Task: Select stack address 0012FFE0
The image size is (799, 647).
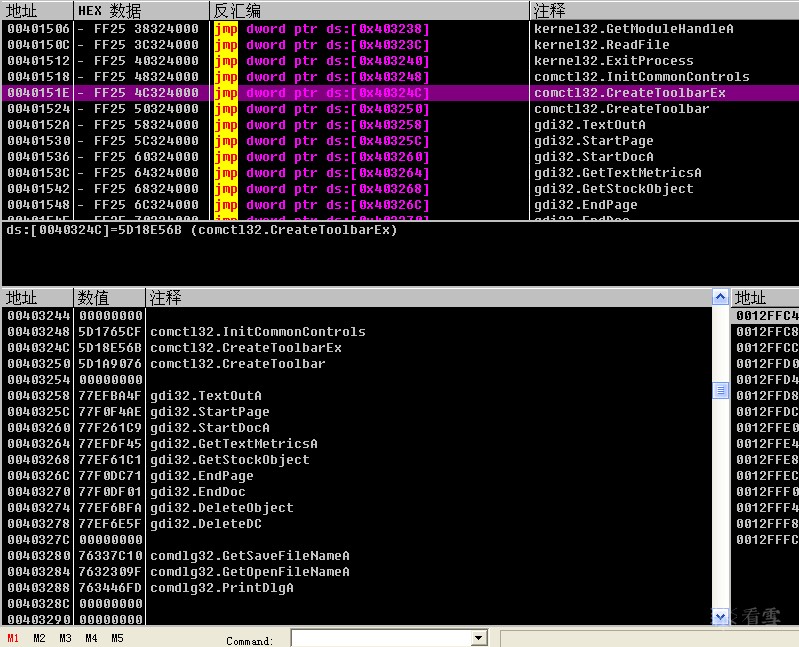Action: point(767,428)
